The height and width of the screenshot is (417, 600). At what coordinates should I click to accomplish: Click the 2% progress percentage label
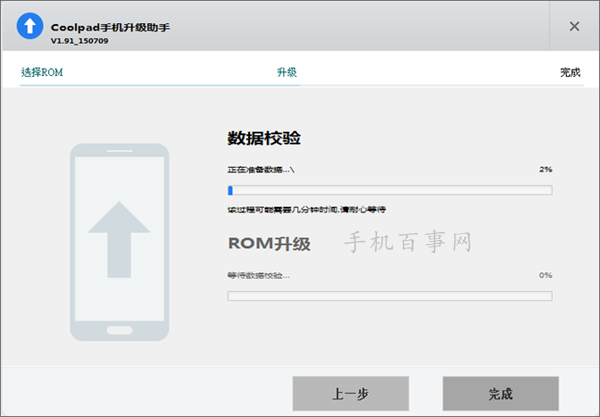pyautogui.click(x=545, y=170)
